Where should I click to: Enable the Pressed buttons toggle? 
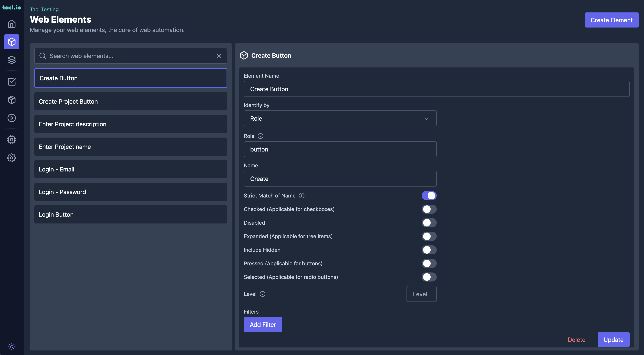(429, 264)
